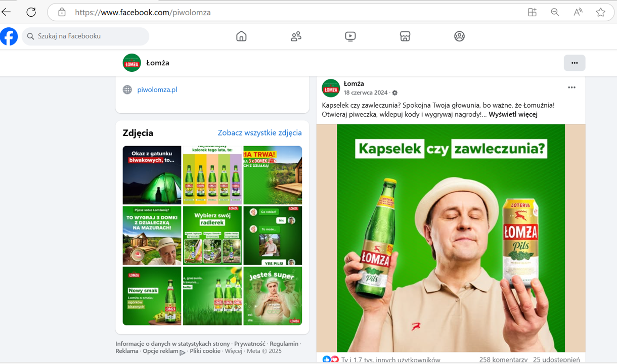617x364 pixels.
Task: Focus the Szukaj na Facebooku search field
Action: [85, 36]
